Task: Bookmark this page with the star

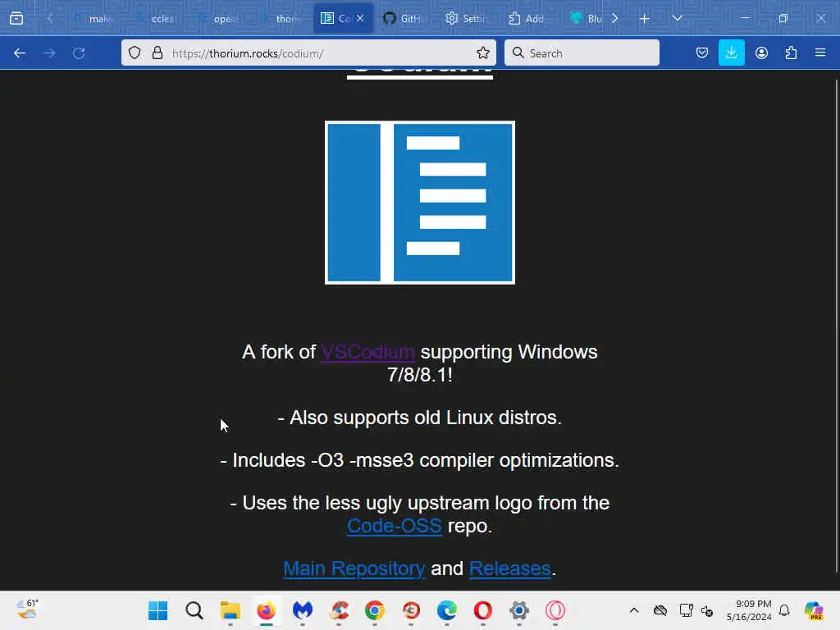Action: [483, 53]
